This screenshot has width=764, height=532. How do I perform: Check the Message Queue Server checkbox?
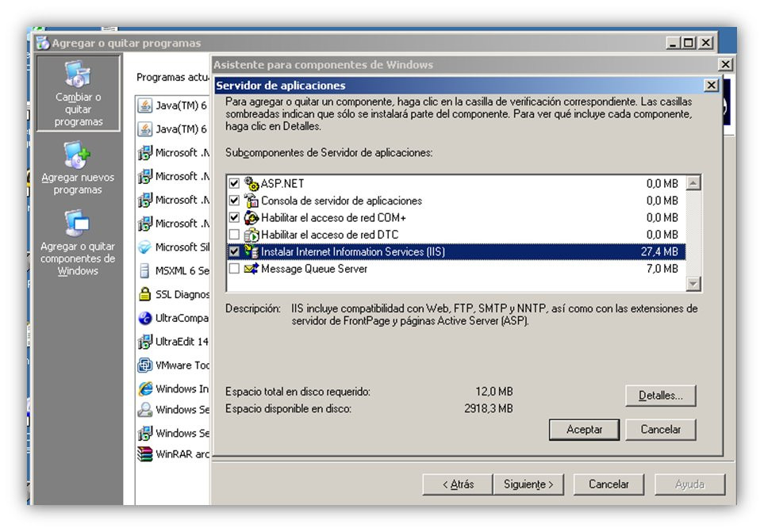(x=234, y=269)
